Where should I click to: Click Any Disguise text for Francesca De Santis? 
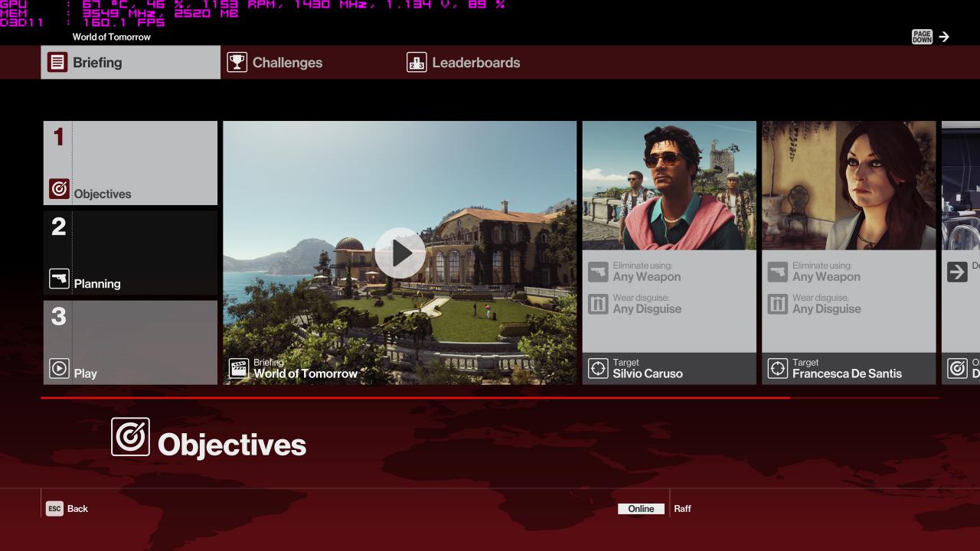tap(827, 309)
